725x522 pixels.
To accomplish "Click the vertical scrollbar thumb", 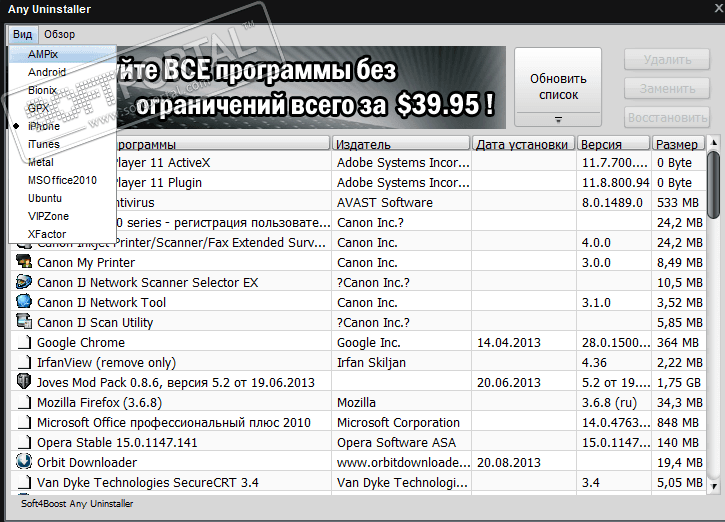I will pyautogui.click(x=713, y=184).
